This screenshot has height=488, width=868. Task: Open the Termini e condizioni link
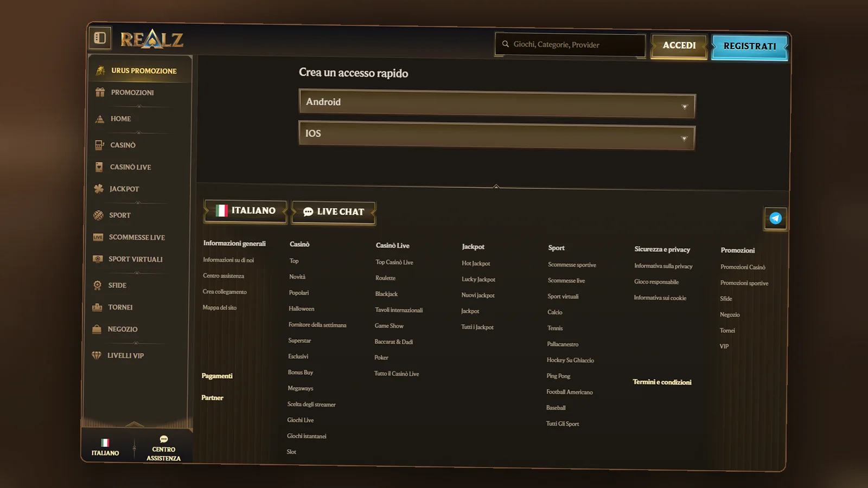point(662,382)
